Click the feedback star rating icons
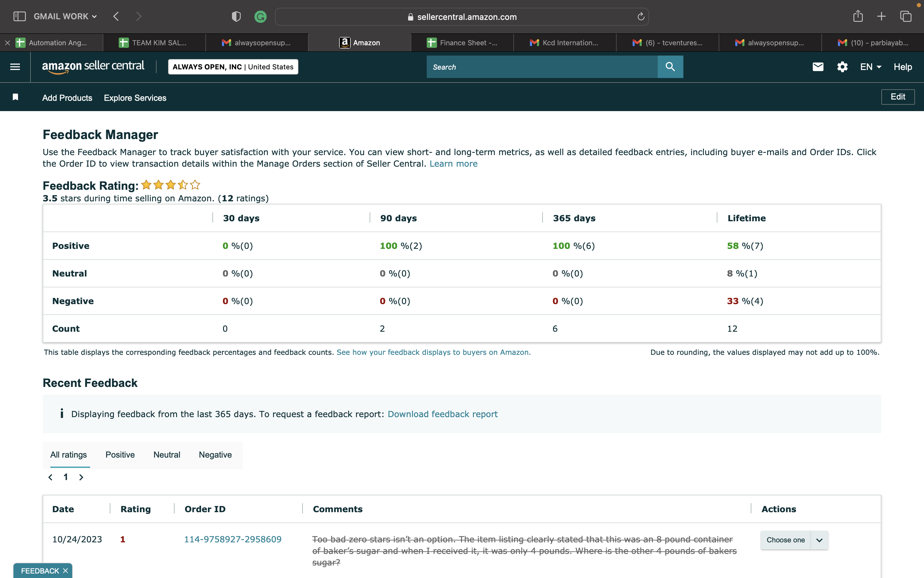The width and height of the screenshot is (924, 578). click(171, 185)
